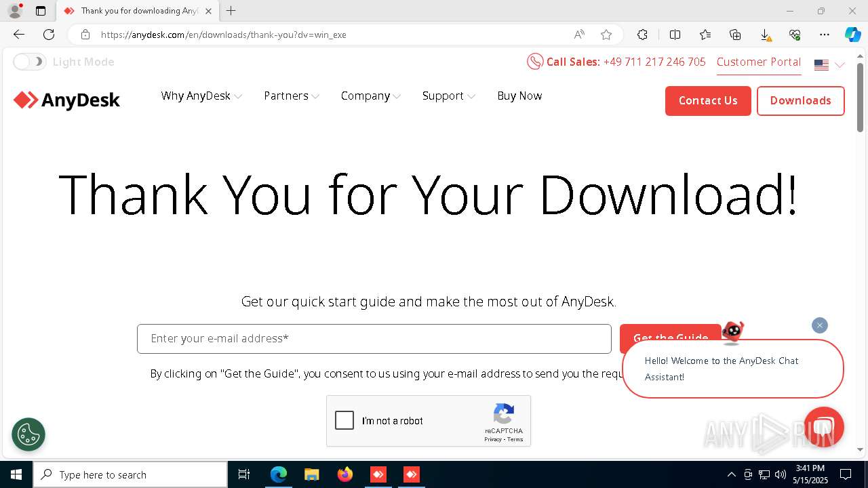Toggle Split screen icon
Screen dimensions: 868x488
675,35
